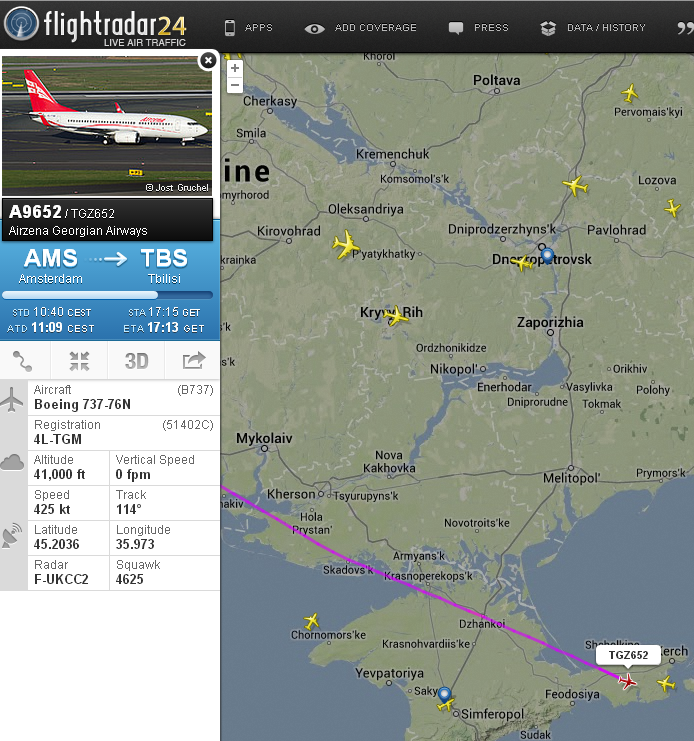Screen dimensions: 694x741
Task: Show flight route path icon
Action: [22, 361]
